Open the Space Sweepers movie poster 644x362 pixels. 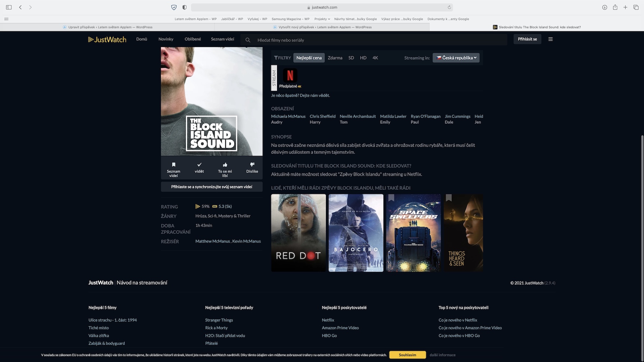(x=413, y=233)
